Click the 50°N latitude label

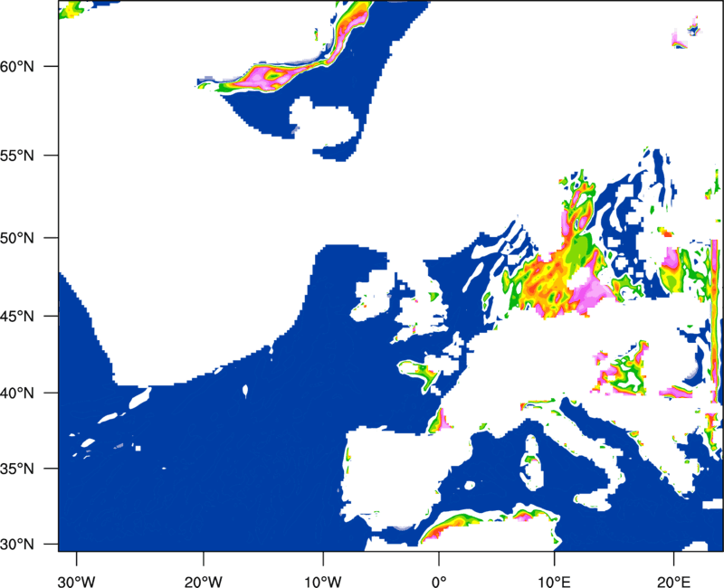pyautogui.click(x=17, y=238)
